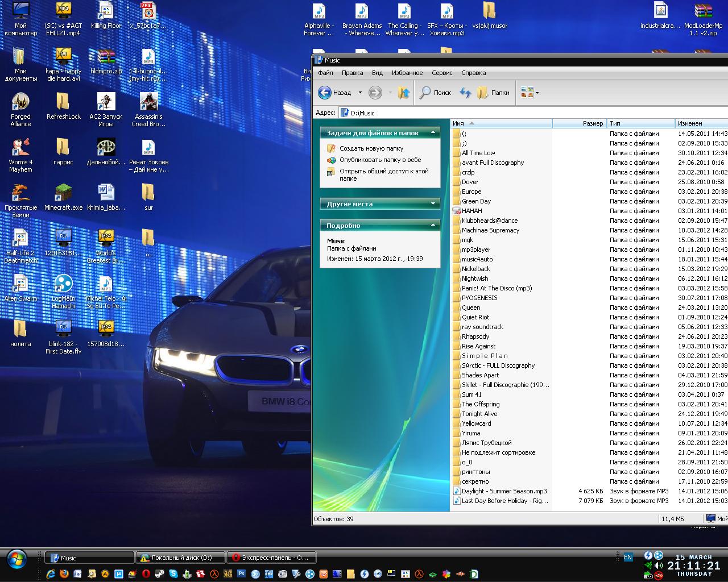
Task: Select the LogMeIn Hamachi desktop icon
Action: click(63, 292)
